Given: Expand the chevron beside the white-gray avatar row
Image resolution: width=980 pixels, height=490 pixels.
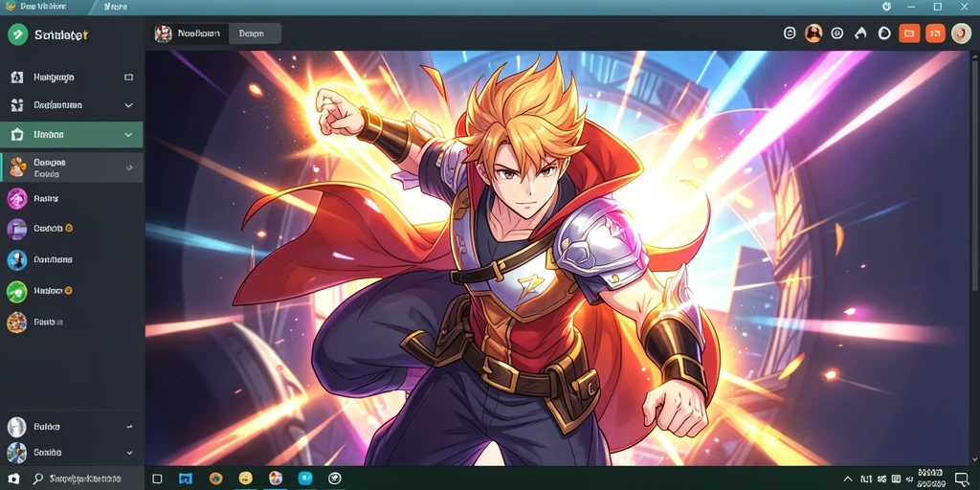Looking at the screenshot, I should click(x=129, y=427).
